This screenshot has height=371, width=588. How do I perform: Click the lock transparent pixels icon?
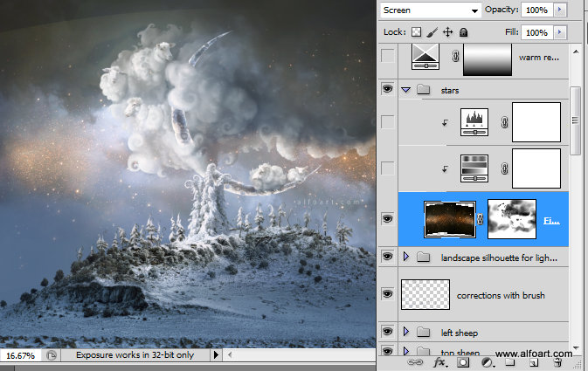416,32
